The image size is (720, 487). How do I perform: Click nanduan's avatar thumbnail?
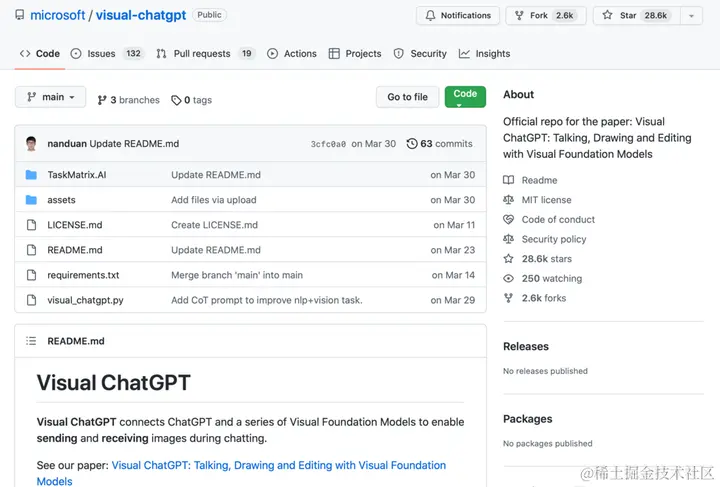tap(31, 144)
